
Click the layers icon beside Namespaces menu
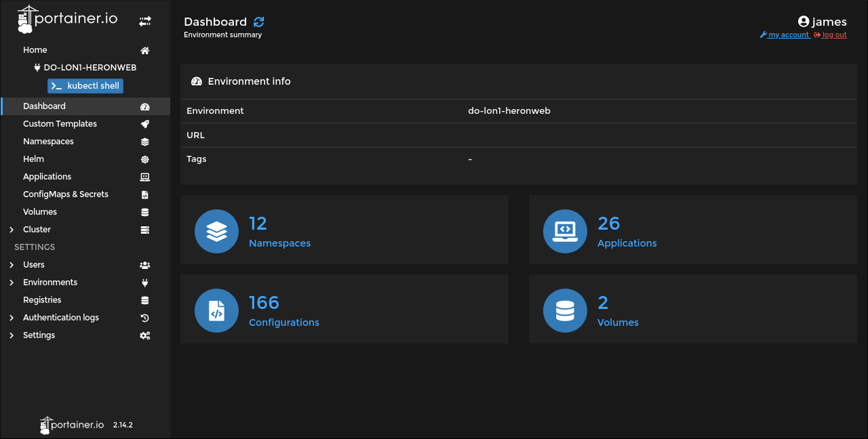(x=144, y=142)
